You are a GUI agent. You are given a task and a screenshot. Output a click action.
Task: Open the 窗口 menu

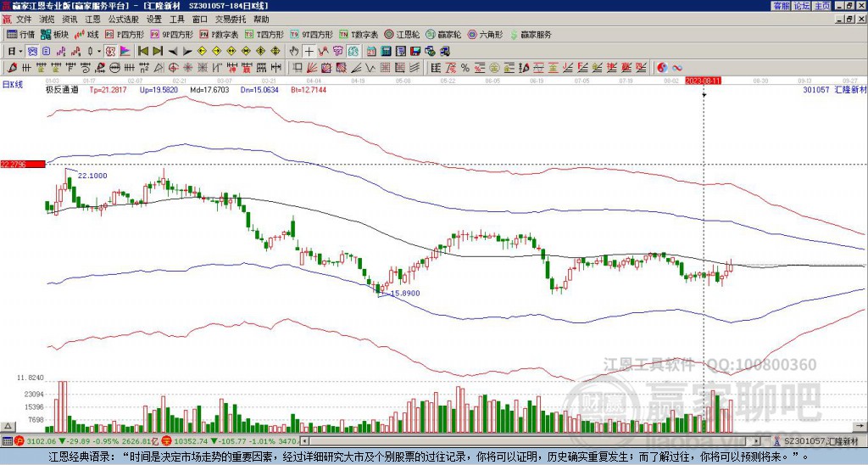[x=200, y=20]
